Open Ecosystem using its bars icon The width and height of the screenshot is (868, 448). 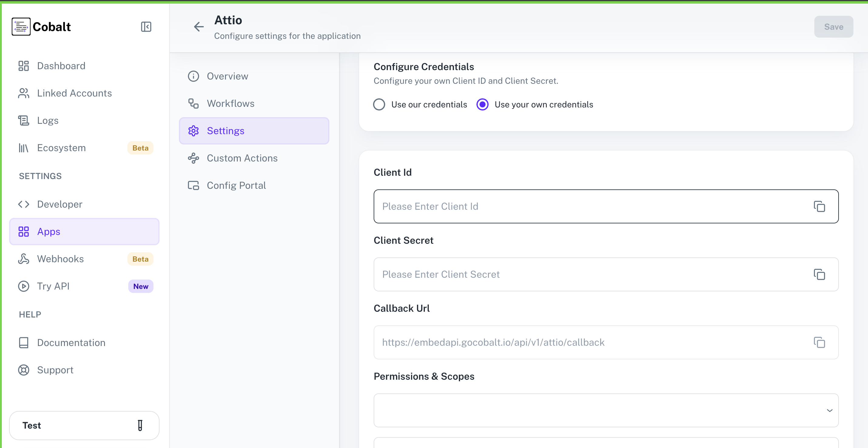[23, 148]
